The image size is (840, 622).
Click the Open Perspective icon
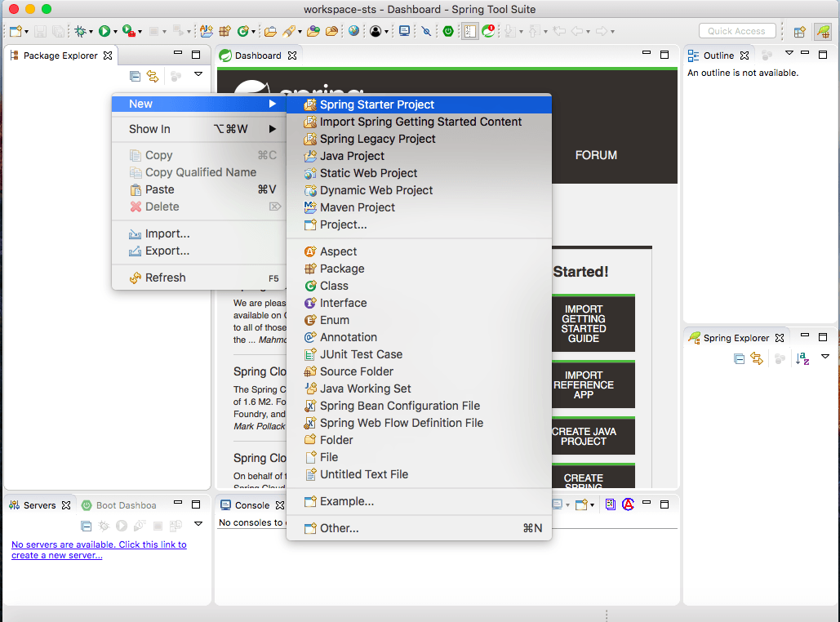[799, 32]
